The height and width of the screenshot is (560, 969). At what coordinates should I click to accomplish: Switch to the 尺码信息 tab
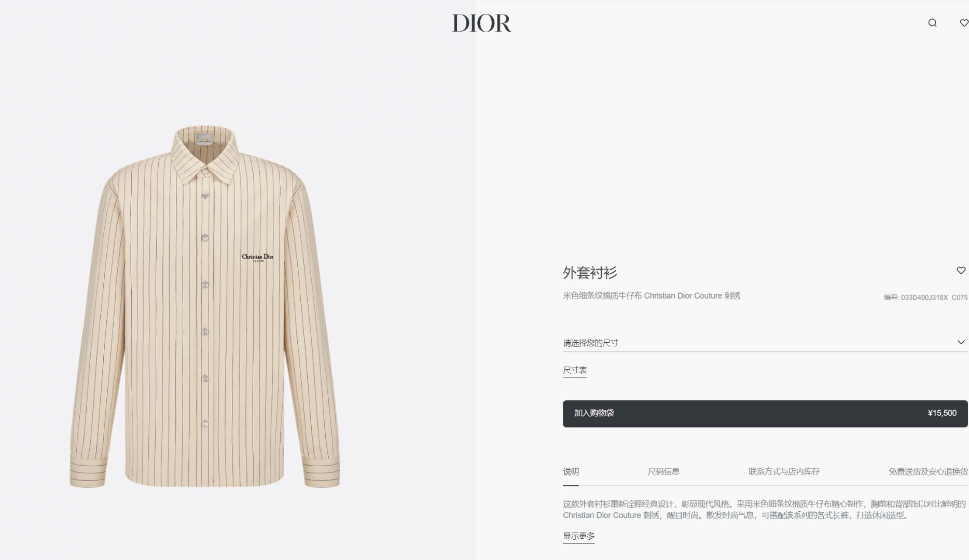tap(663, 472)
